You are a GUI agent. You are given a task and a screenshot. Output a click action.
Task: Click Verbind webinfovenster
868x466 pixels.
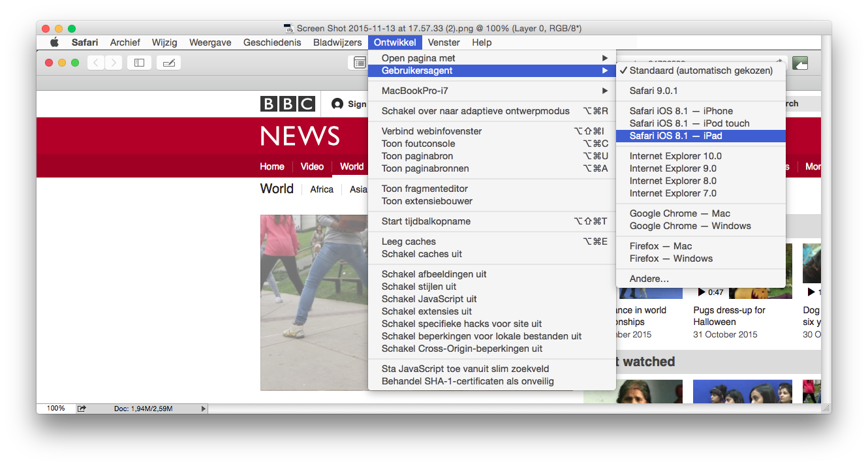492,131
